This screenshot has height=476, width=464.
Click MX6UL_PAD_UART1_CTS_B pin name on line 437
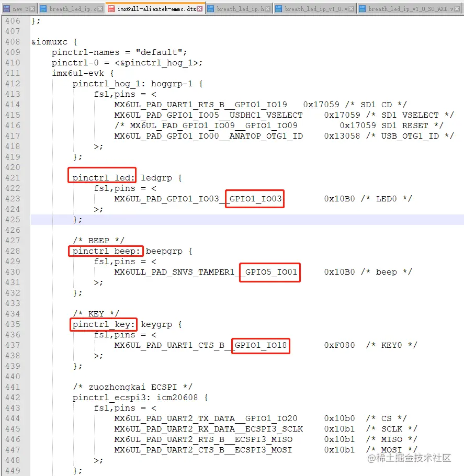click(169, 345)
